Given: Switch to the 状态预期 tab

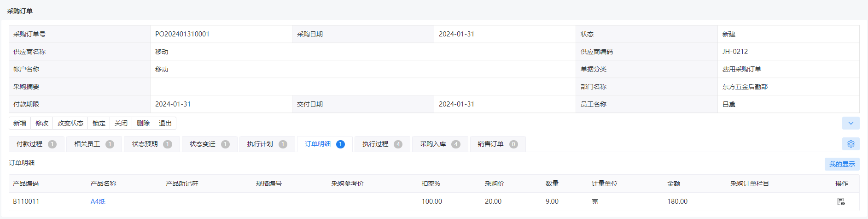Looking at the screenshot, I should (152, 144).
